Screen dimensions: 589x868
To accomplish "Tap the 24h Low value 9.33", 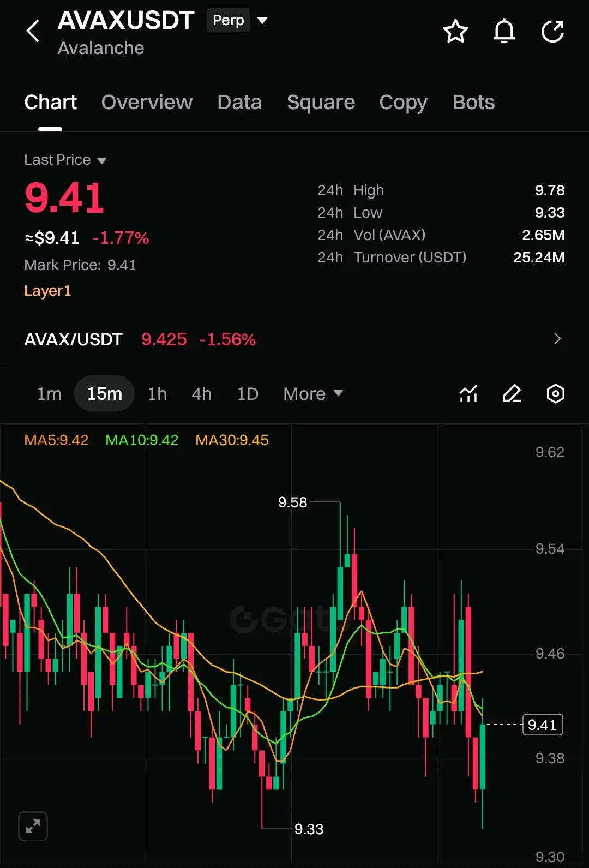I will 550,213.
